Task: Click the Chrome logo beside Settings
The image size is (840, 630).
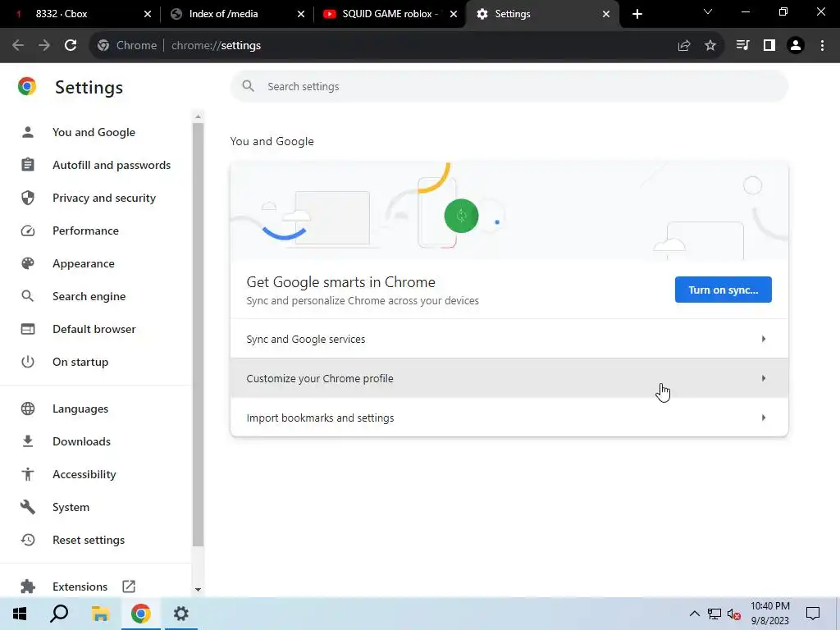Action: (27, 86)
